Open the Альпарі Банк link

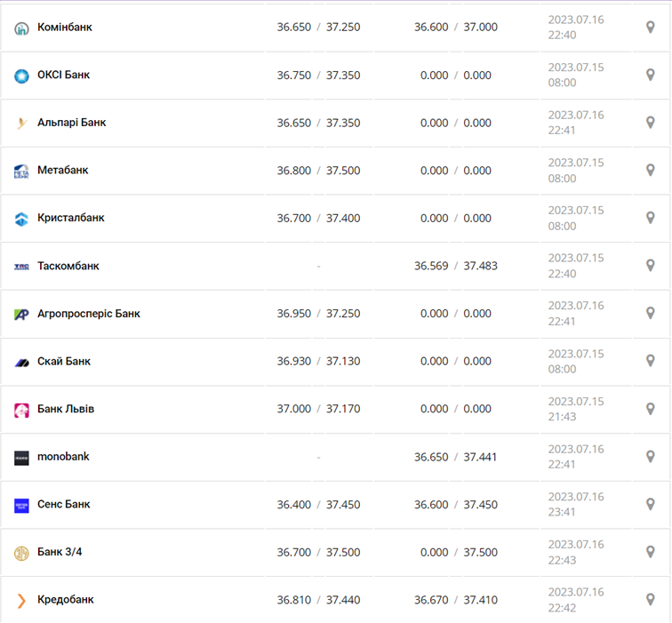click(71, 123)
